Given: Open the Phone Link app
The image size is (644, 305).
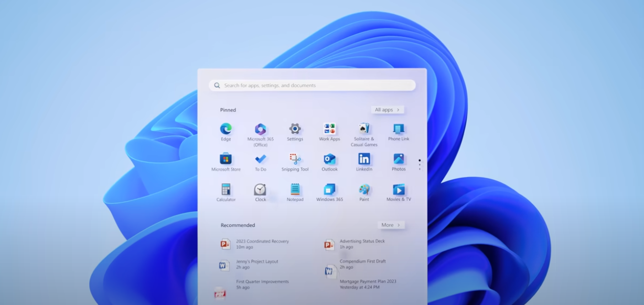Looking at the screenshot, I should click(399, 129).
